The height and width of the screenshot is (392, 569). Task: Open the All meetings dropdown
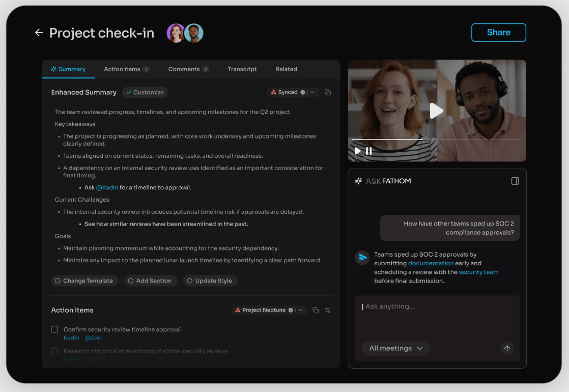(x=395, y=348)
